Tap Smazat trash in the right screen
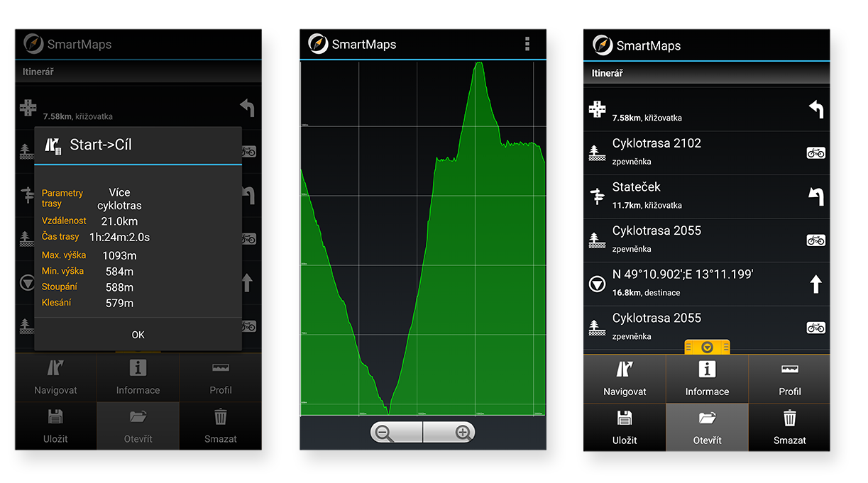 coord(789,428)
